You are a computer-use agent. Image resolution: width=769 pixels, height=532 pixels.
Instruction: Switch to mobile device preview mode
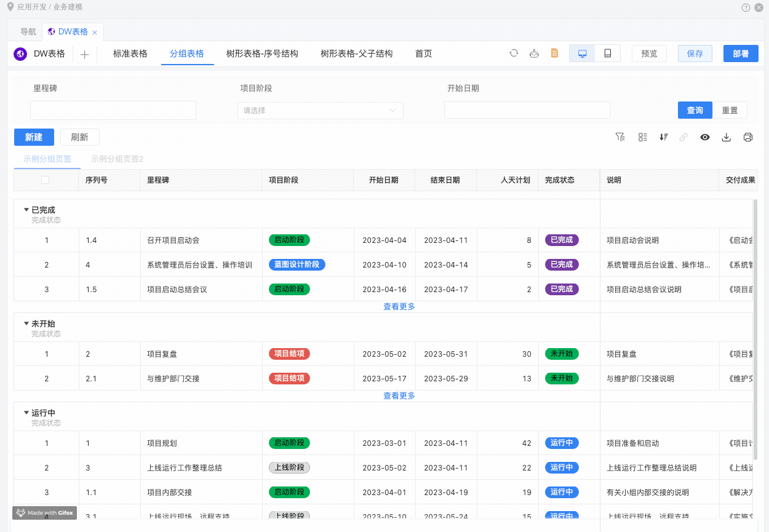coord(608,54)
